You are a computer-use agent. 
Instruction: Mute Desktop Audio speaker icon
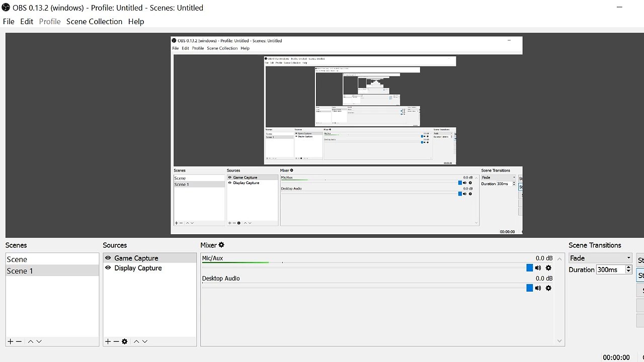coord(538,288)
